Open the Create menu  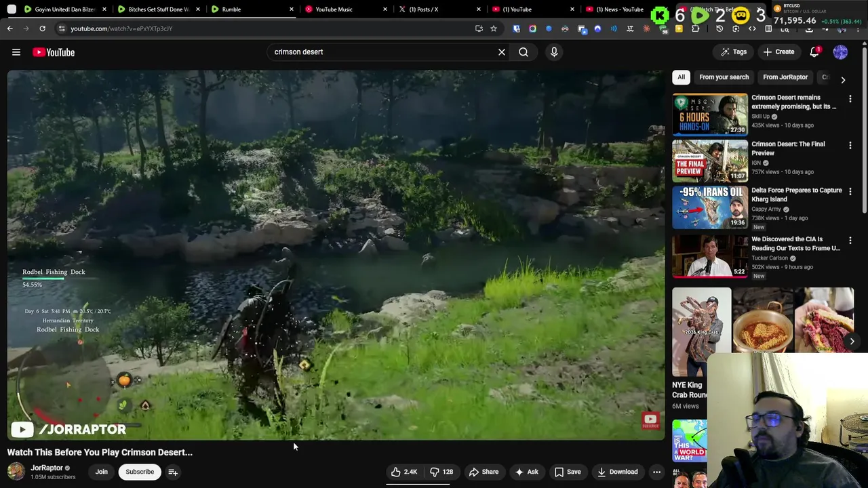point(778,52)
